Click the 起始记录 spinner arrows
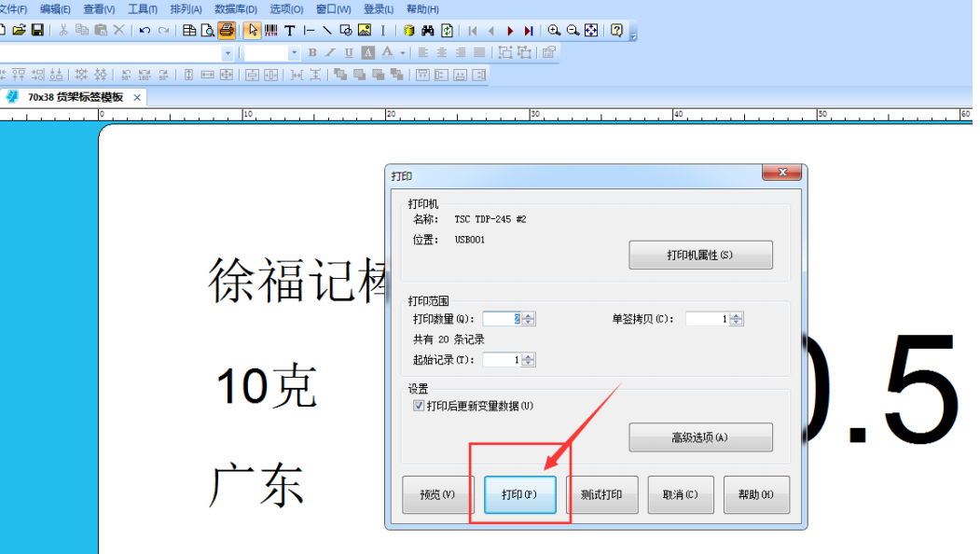The height and width of the screenshot is (554, 980). [x=529, y=359]
